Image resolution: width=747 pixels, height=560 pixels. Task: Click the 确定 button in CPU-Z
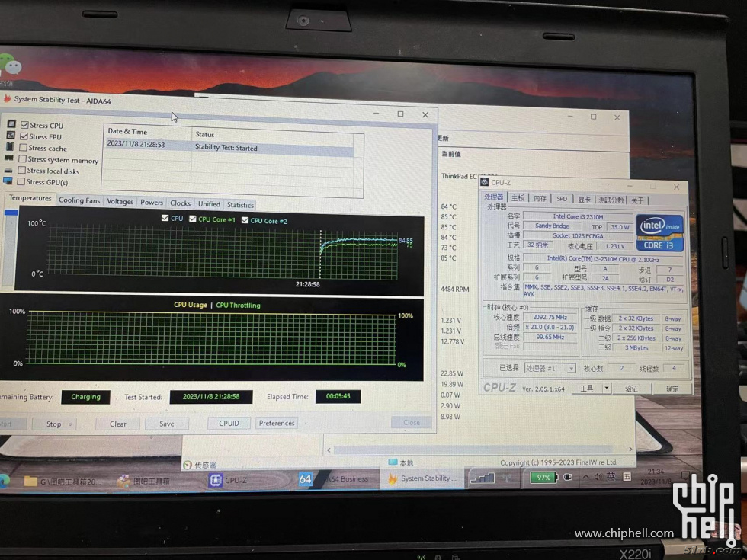(x=672, y=389)
